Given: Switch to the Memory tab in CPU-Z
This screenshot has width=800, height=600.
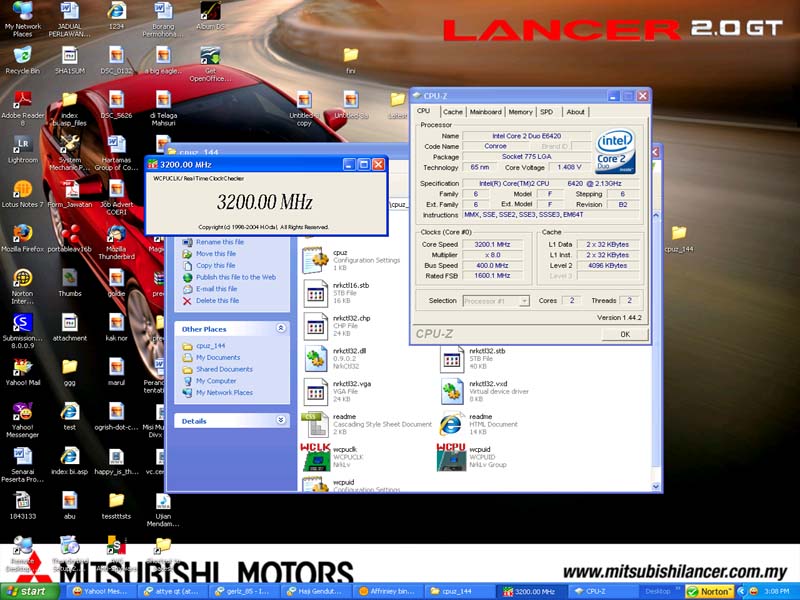Looking at the screenshot, I should (x=520, y=112).
